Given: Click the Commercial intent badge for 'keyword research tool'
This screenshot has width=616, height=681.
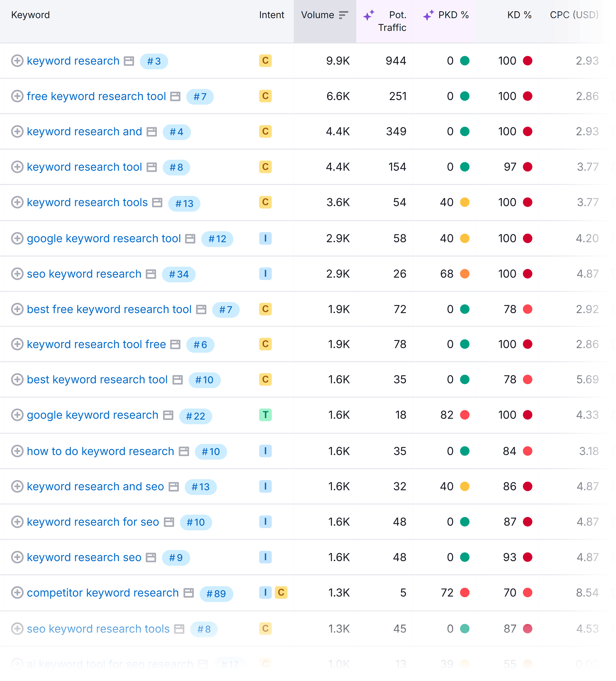Looking at the screenshot, I should tap(265, 166).
